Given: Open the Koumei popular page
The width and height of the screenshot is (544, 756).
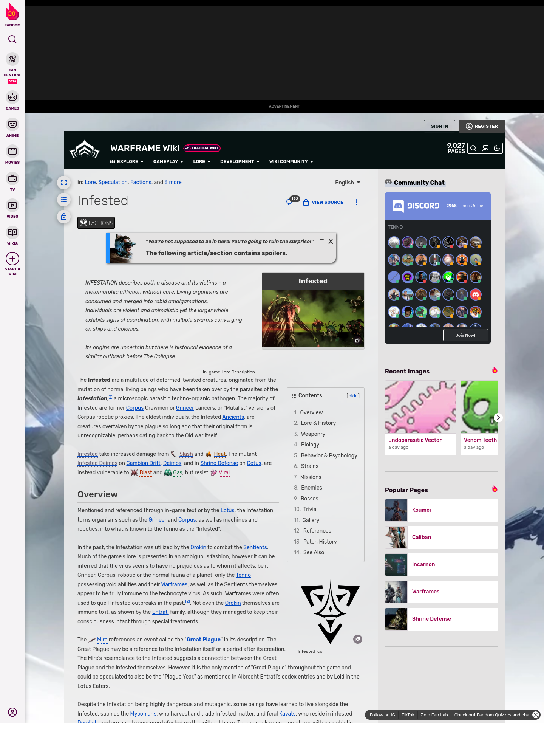Looking at the screenshot, I should pos(442,510).
